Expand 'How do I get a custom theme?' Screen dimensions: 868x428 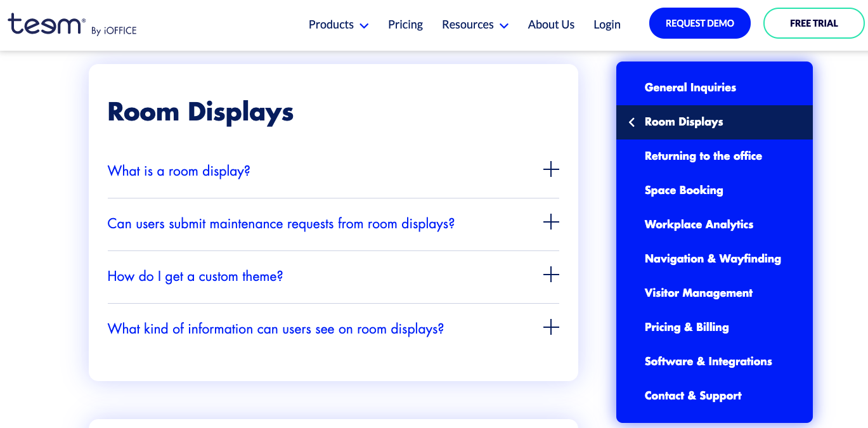[195, 276]
